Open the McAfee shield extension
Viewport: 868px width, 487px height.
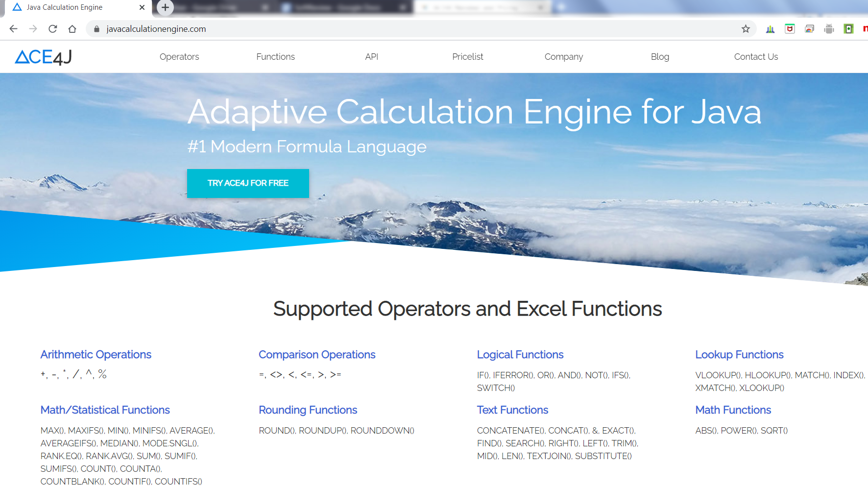[x=790, y=29]
